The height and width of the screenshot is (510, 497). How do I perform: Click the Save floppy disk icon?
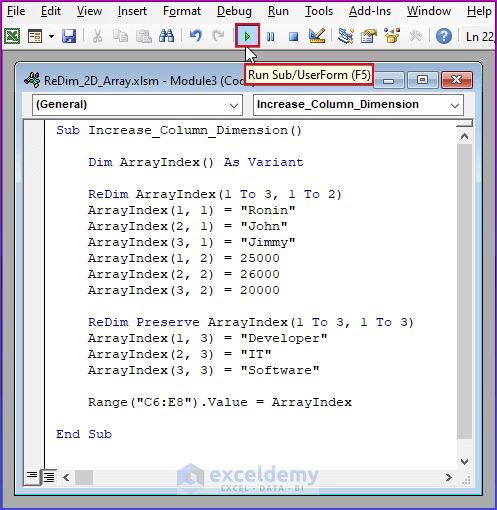69,36
